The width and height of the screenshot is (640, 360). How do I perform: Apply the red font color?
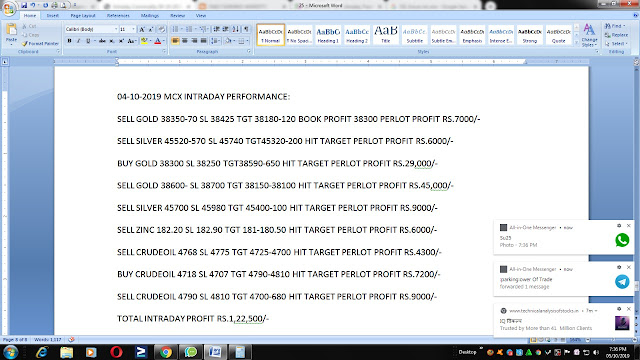tap(158, 41)
